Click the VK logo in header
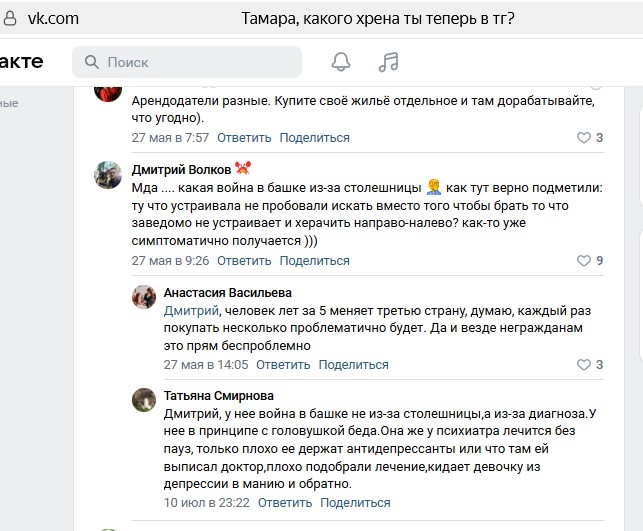This screenshot has width=643, height=531. coord(22,62)
